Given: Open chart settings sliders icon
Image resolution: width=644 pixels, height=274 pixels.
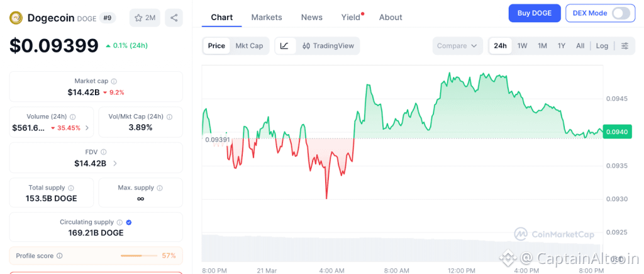Looking at the screenshot, I should 625,46.
